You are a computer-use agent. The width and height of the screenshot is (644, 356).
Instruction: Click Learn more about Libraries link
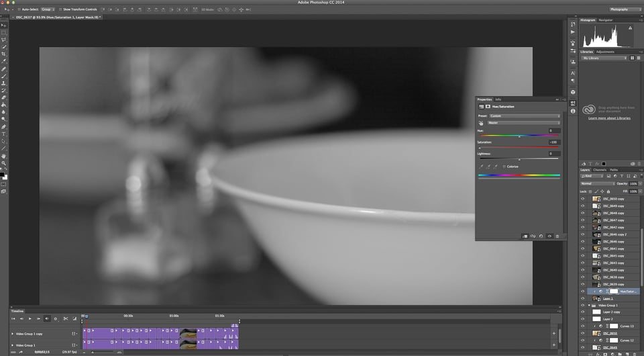tap(609, 118)
